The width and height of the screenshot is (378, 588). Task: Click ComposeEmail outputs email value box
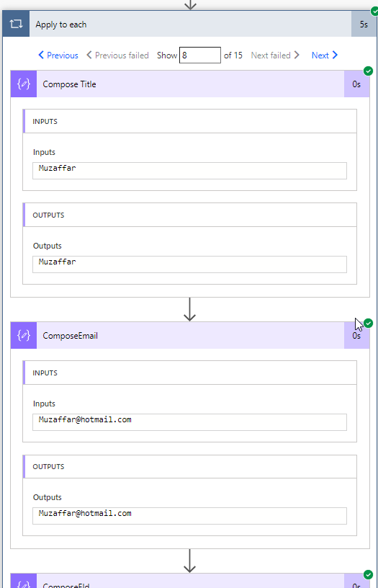pos(189,516)
